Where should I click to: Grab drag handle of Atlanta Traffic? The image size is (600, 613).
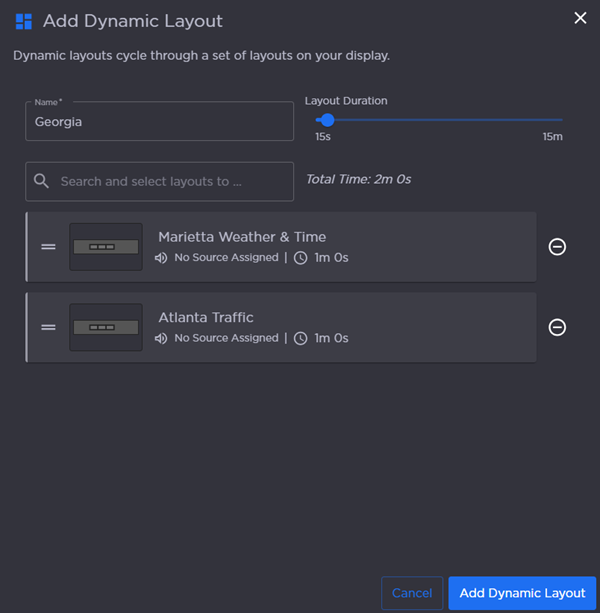point(48,328)
